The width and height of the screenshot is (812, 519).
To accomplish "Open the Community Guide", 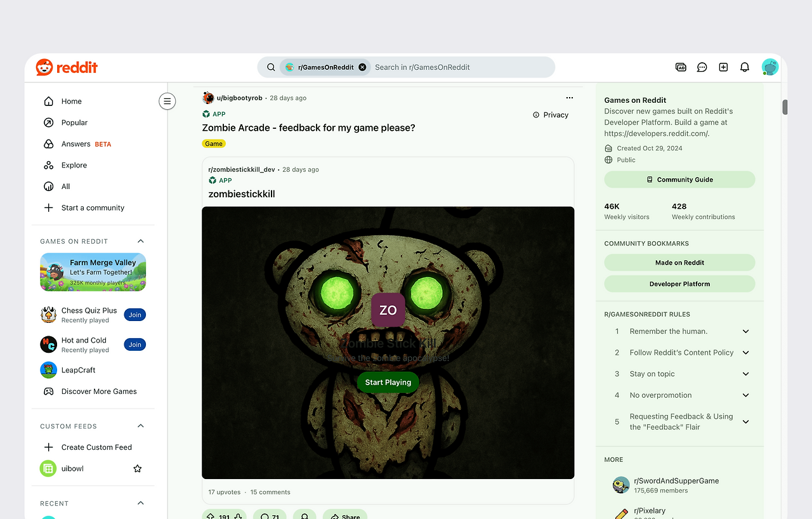I will click(679, 180).
